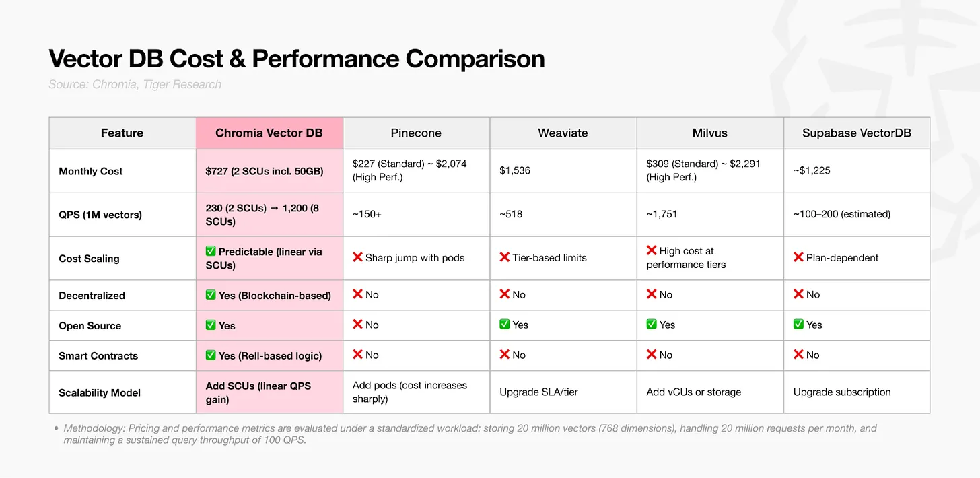Click the green check in Supabase VectorDB's Open Source cell

798,325
